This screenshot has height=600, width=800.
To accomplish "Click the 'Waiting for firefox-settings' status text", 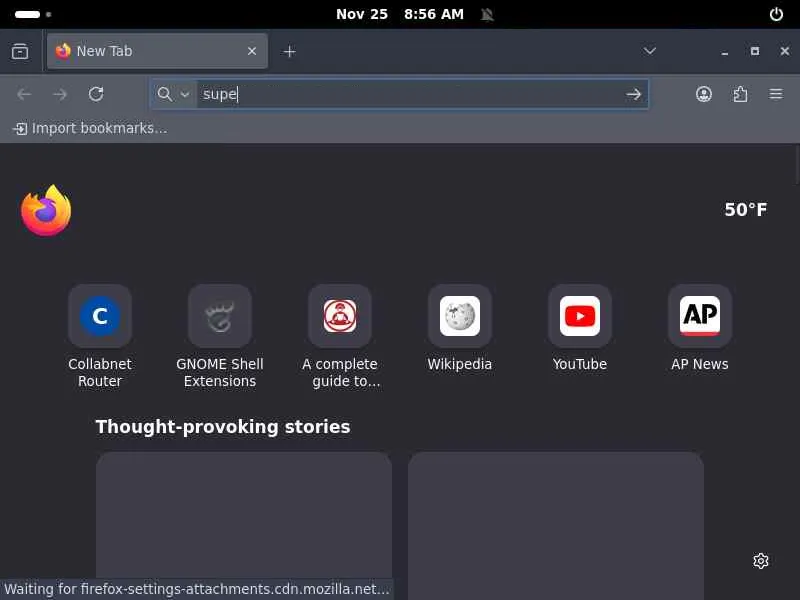I will [196, 589].
